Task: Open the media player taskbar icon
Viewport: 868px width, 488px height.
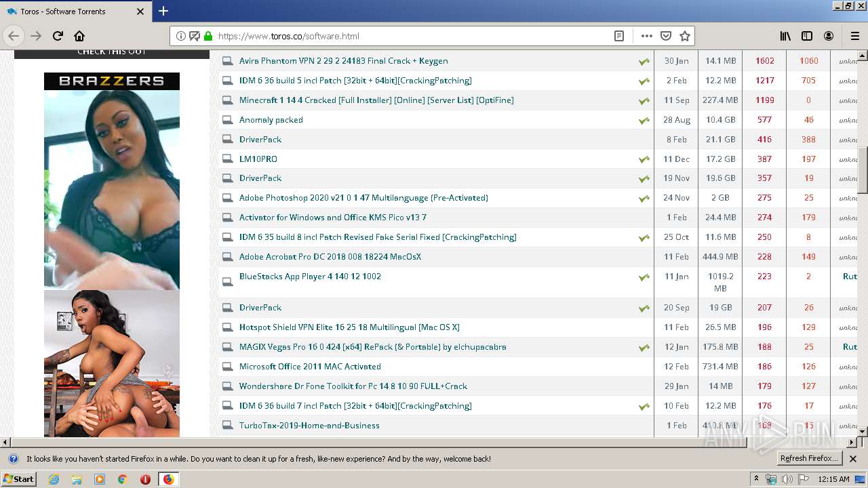Action: click(x=100, y=479)
